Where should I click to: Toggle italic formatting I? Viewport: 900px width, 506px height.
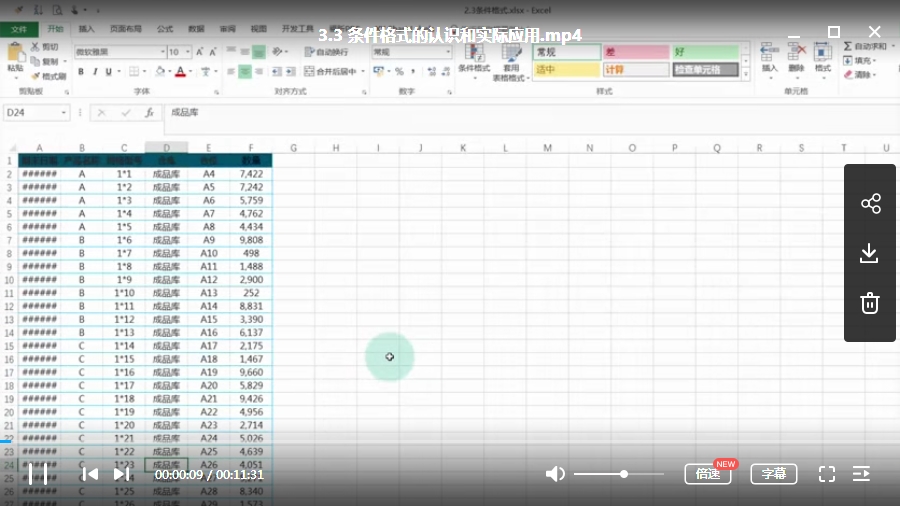click(95, 72)
